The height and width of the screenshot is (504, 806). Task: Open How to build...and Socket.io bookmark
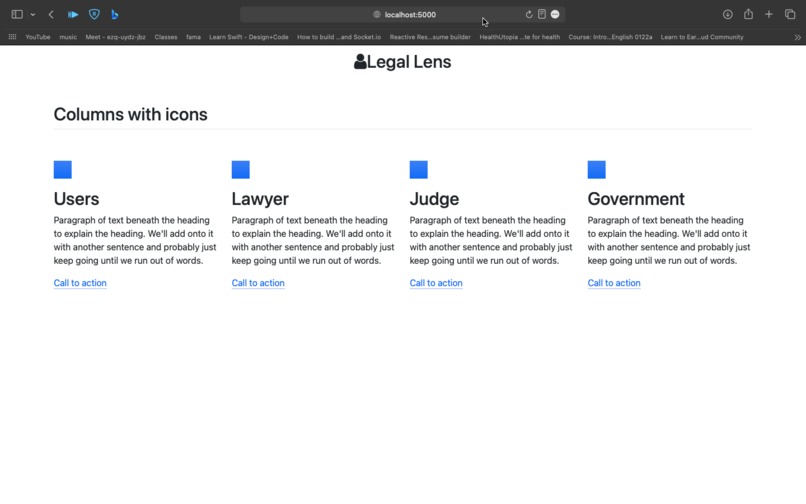[x=339, y=37]
